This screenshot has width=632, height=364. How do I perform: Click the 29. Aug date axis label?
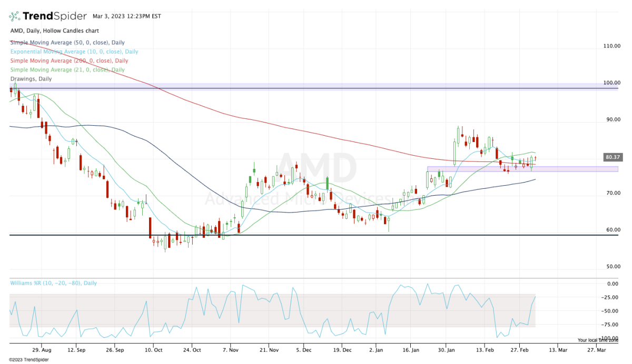click(42, 349)
